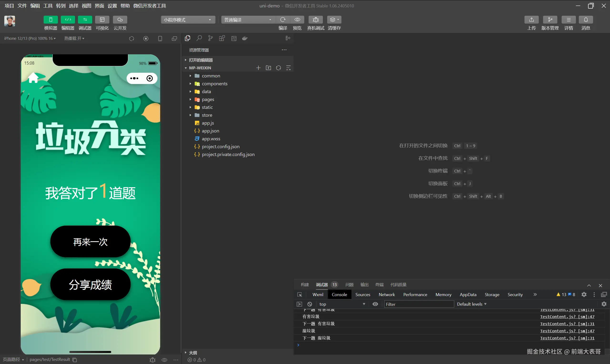This screenshot has width=610, height=364.
Task: Click home icon in simulator
Action: 33,78
